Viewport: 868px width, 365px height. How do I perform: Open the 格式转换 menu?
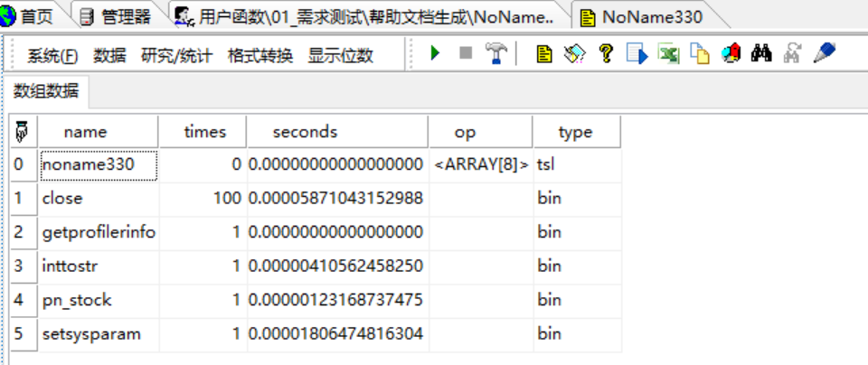(260, 56)
